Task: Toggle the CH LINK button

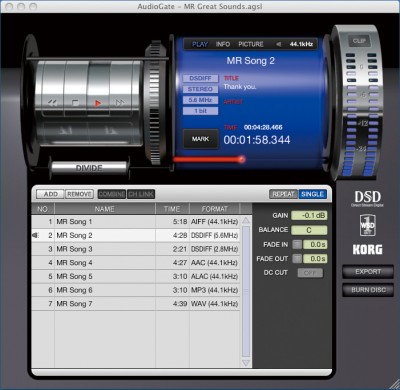Action: [141, 194]
